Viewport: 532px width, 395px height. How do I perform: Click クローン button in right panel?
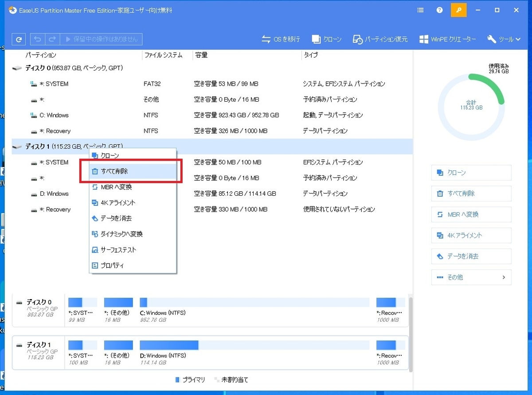click(471, 173)
